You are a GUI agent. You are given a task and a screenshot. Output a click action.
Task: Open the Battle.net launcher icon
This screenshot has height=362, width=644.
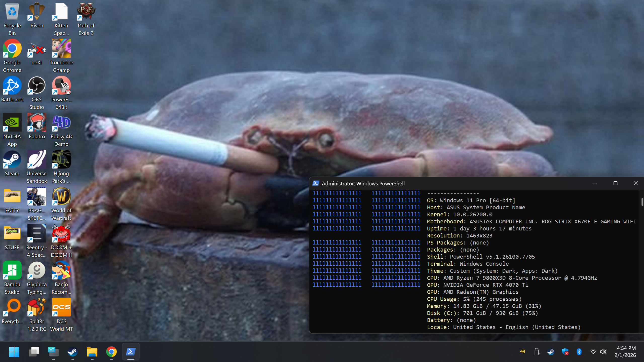tap(12, 86)
